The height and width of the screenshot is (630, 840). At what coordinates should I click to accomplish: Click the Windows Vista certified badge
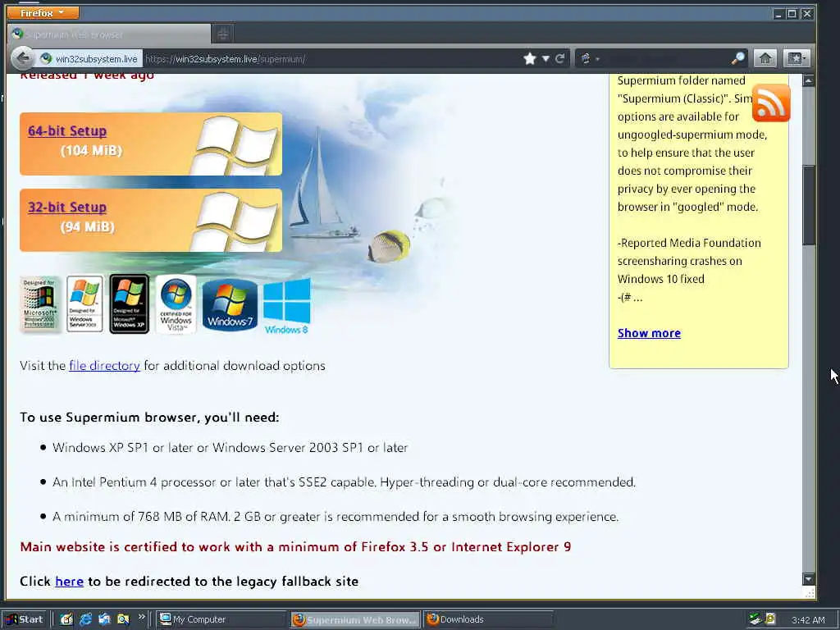tap(176, 304)
